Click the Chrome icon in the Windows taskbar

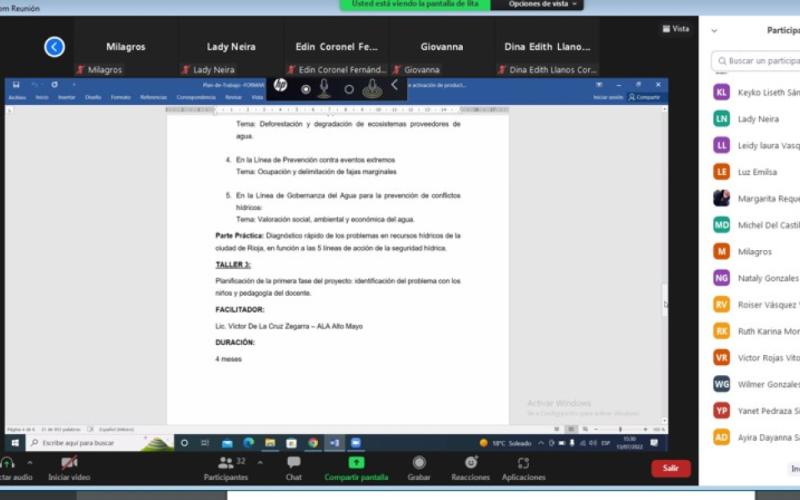313,442
